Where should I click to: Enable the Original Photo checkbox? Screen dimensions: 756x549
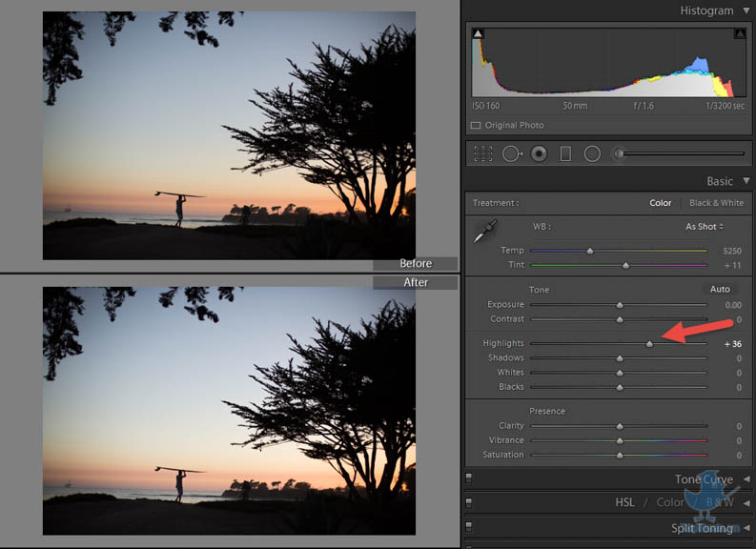476,125
